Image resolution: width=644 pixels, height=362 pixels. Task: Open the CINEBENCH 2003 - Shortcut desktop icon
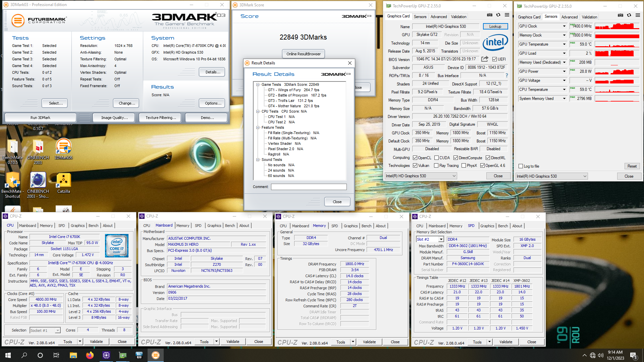[38, 185]
